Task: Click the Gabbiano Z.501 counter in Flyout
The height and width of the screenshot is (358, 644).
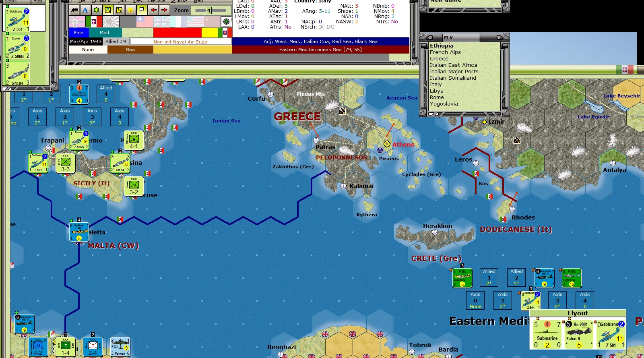Action: pyautogui.click(x=611, y=334)
